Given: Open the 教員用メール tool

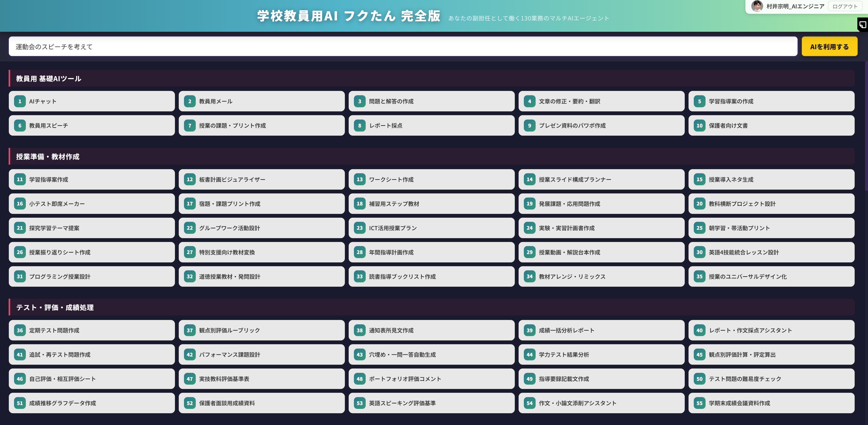Looking at the screenshot, I should 261,101.
